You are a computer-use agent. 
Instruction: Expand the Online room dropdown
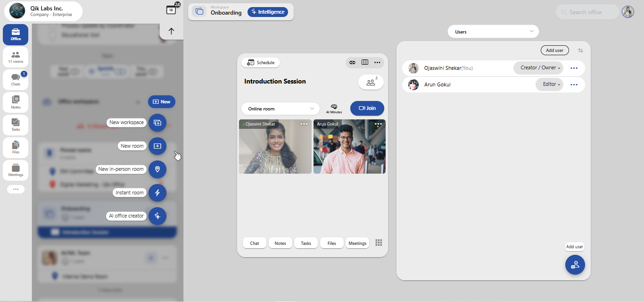281,109
